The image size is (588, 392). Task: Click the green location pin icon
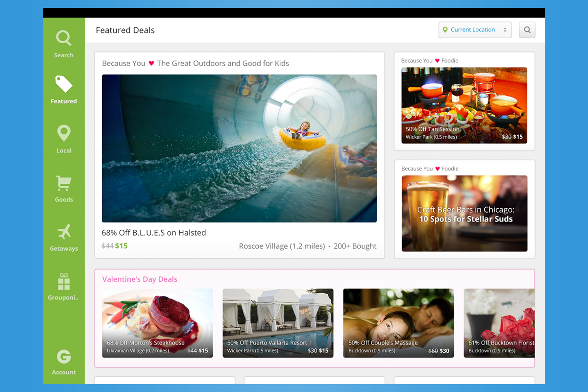[445, 30]
